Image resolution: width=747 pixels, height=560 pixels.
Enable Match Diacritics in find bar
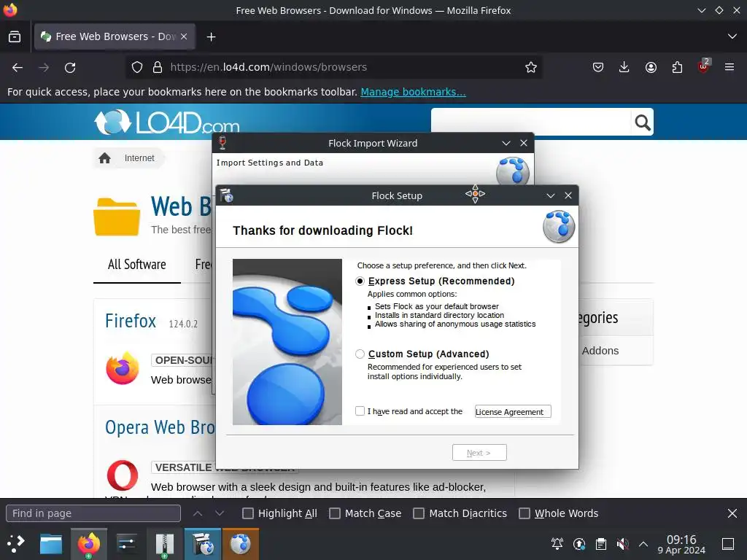tap(419, 513)
